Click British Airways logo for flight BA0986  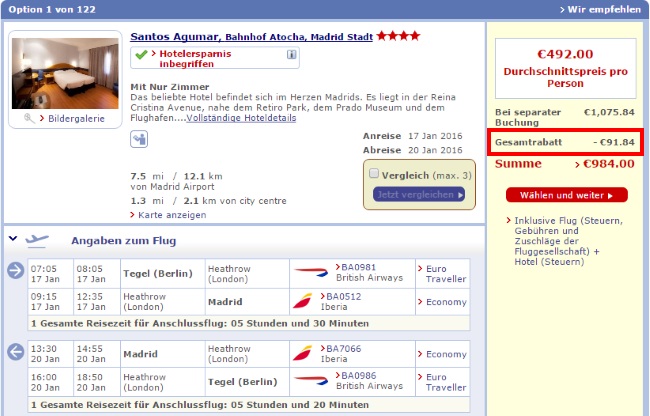click(311, 380)
